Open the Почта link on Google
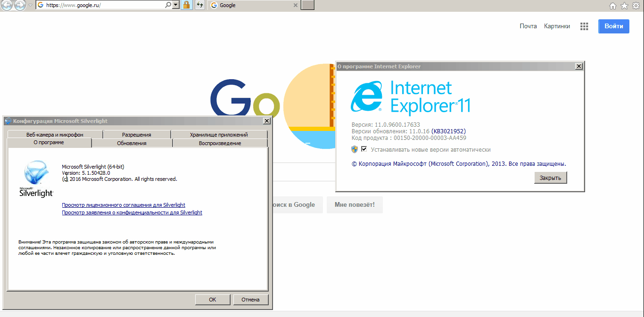 pyautogui.click(x=528, y=26)
